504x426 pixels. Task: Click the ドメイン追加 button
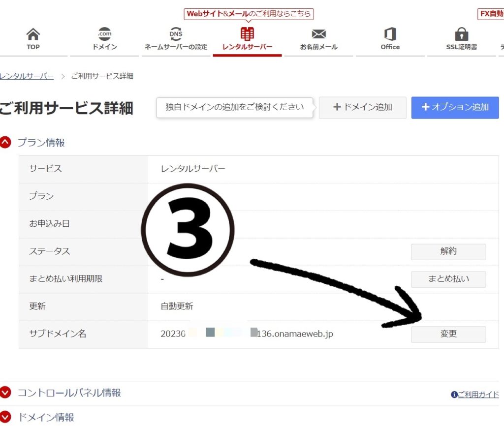(363, 107)
